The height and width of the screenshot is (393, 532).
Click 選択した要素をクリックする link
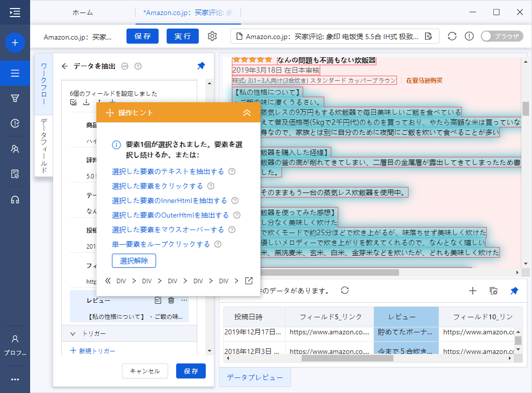click(158, 186)
